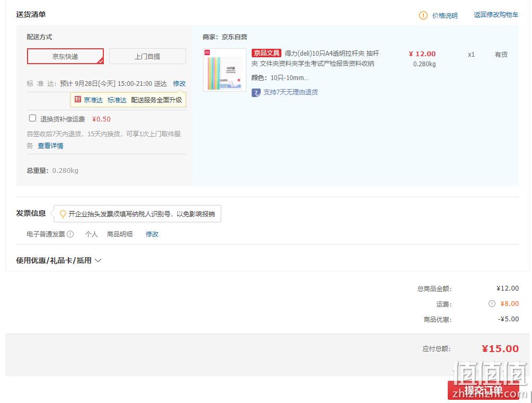
Task: Click 查看详情 for return service details
Action: click(50, 146)
